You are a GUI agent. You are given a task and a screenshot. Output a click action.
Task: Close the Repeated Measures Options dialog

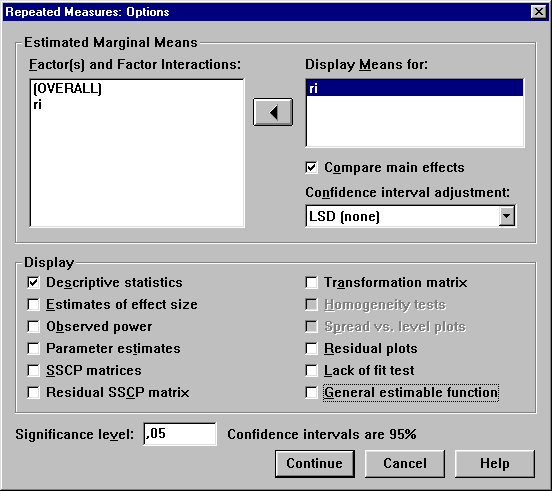click(x=539, y=12)
